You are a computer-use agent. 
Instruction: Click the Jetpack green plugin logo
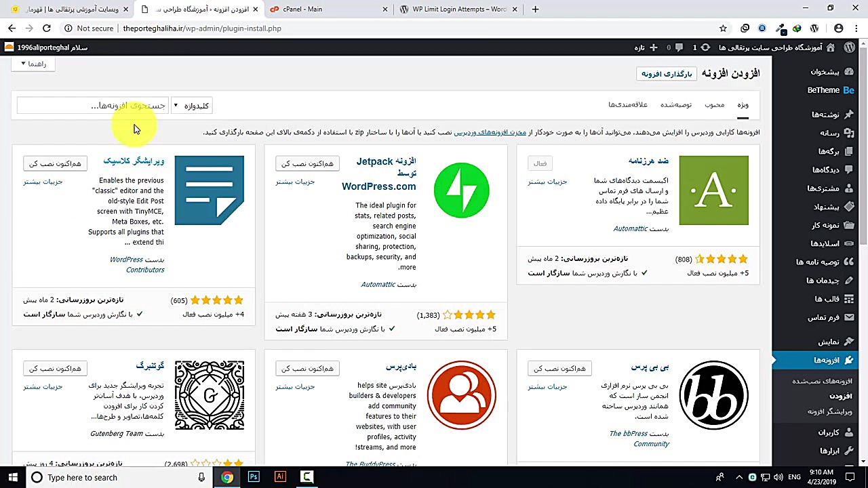(461, 190)
